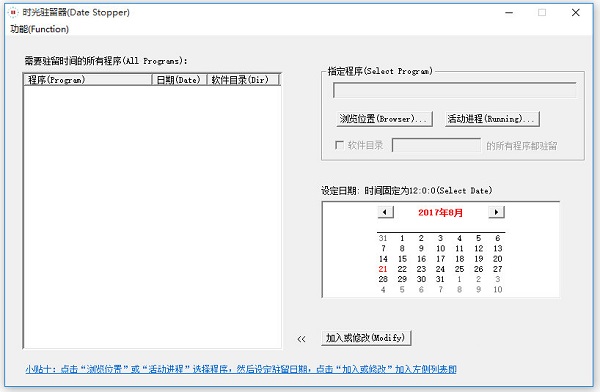
Task: Select August 23 in the calendar
Action: pos(421,269)
